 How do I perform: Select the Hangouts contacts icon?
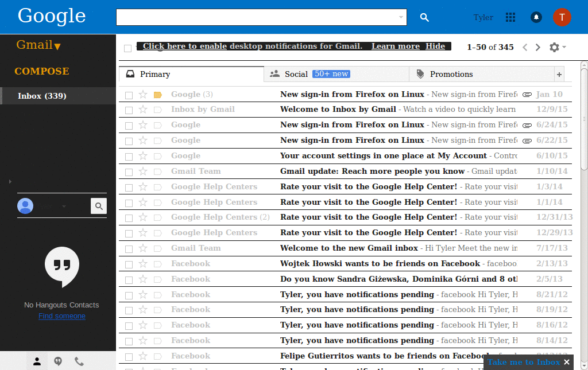37,361
